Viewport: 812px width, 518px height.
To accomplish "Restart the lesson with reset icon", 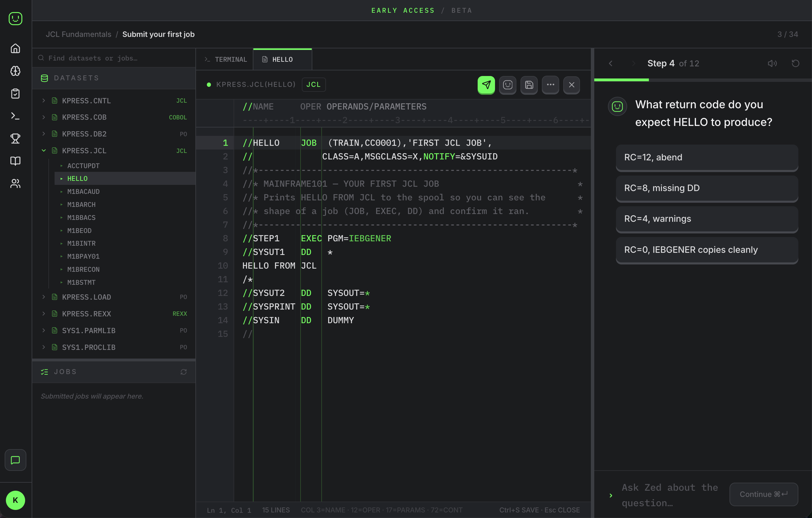I will pyautogui.click(x=796, y=63).
